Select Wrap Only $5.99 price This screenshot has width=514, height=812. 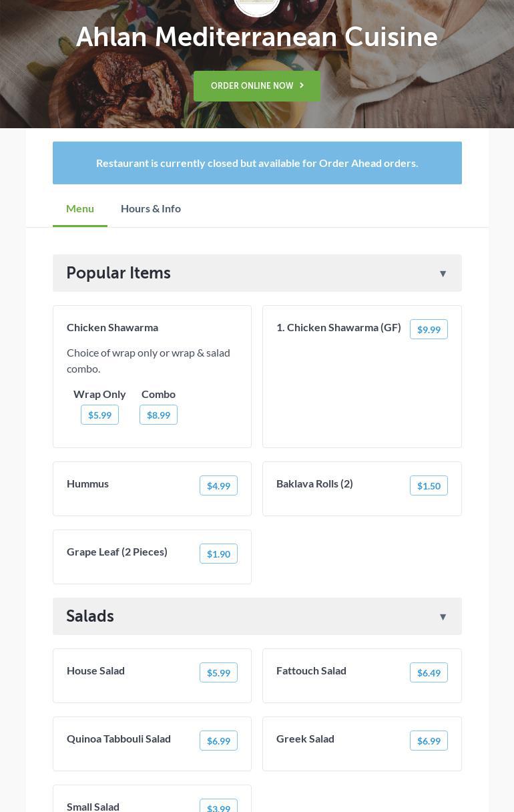(99, 415)
